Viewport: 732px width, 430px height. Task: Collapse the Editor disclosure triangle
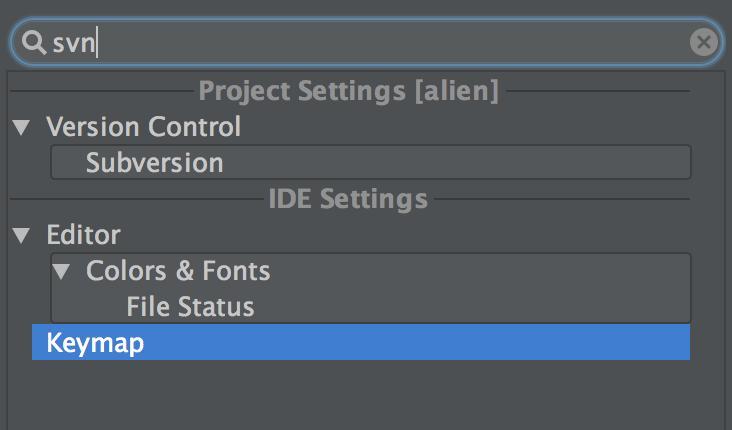click(21, 236)
